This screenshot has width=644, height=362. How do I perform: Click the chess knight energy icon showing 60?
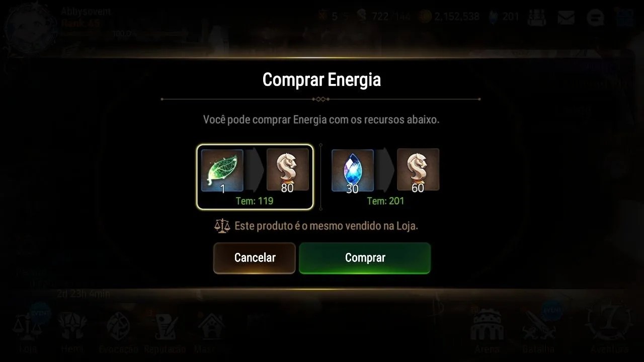[418, 170]
